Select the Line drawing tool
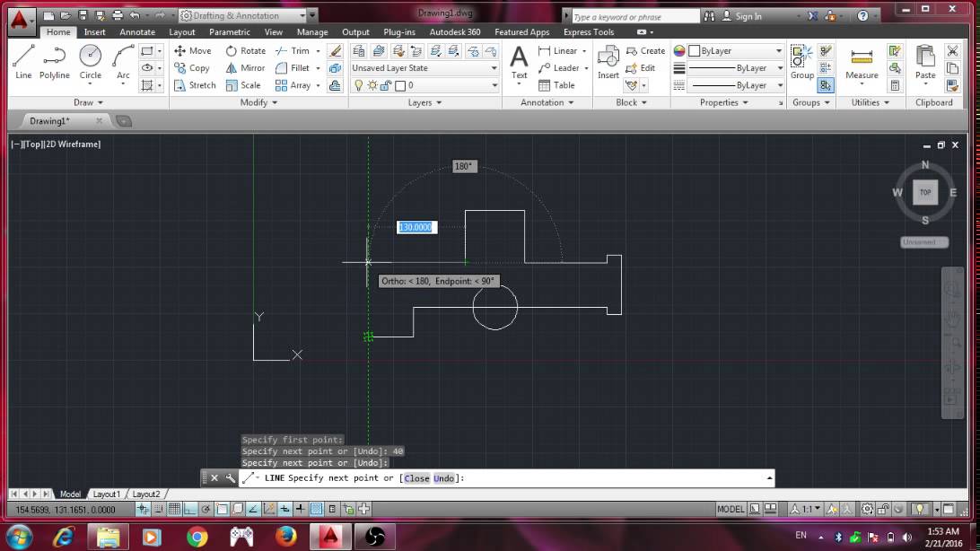980x551 pixels. [23, 62]
